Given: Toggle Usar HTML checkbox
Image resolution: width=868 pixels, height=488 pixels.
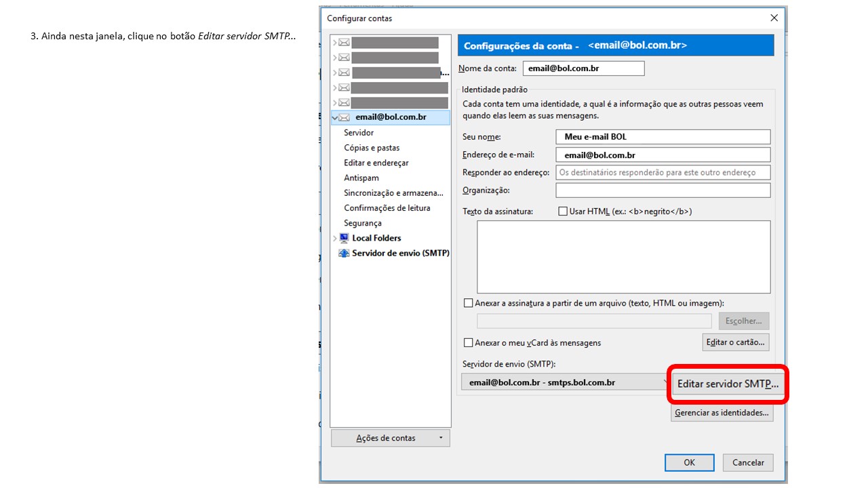Looking at the screenshot, I should [x=562, y=211].
